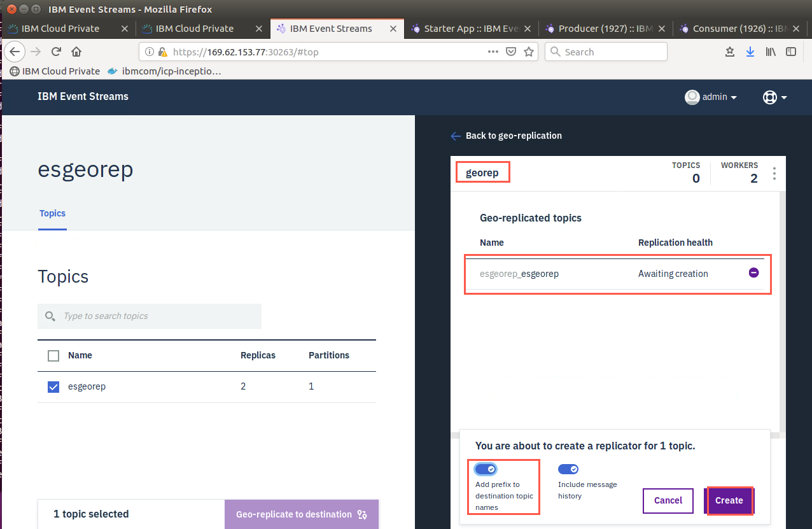Click the Pocket save icon
812x529 pixels.
pyautogui.click(x=510, y=52)
